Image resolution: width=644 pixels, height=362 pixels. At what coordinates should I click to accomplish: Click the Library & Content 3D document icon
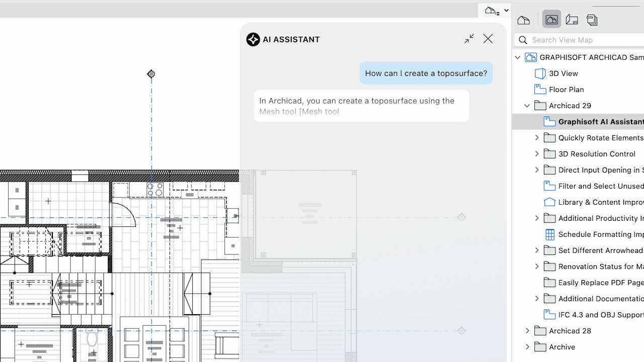tap(550, 202)
